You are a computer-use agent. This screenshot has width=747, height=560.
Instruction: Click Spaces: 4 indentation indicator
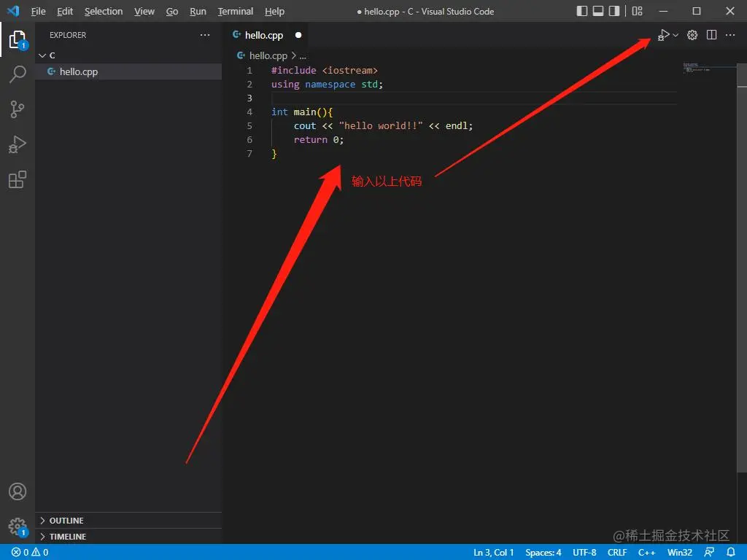[543, 552]
